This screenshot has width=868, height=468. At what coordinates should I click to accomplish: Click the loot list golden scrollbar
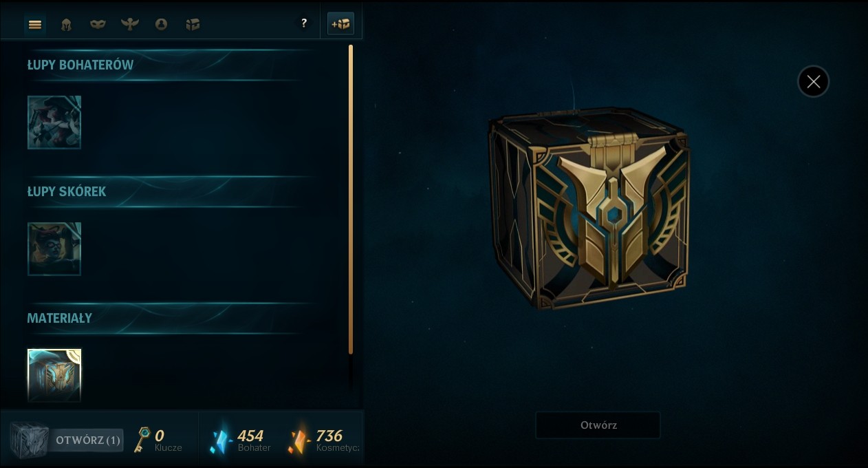point(351,200)
